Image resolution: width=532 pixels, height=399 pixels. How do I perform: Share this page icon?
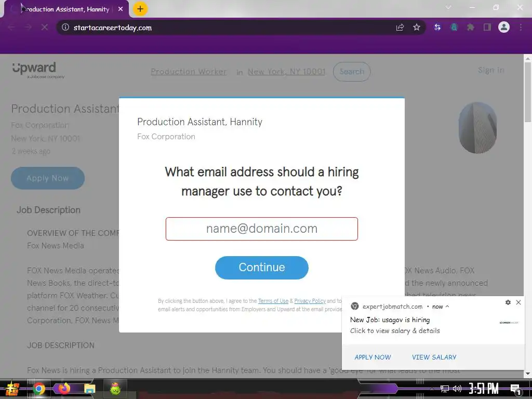(x=400, y=28)
